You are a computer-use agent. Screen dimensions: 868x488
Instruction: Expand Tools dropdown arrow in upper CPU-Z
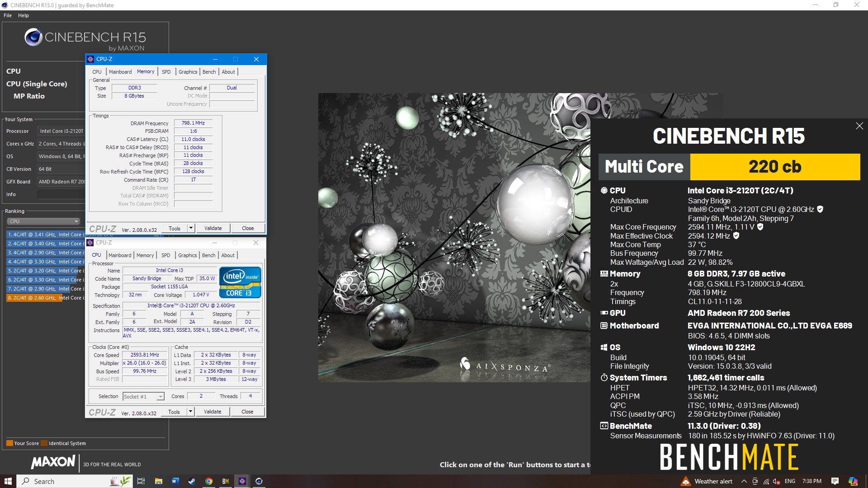tap(191, 228)
